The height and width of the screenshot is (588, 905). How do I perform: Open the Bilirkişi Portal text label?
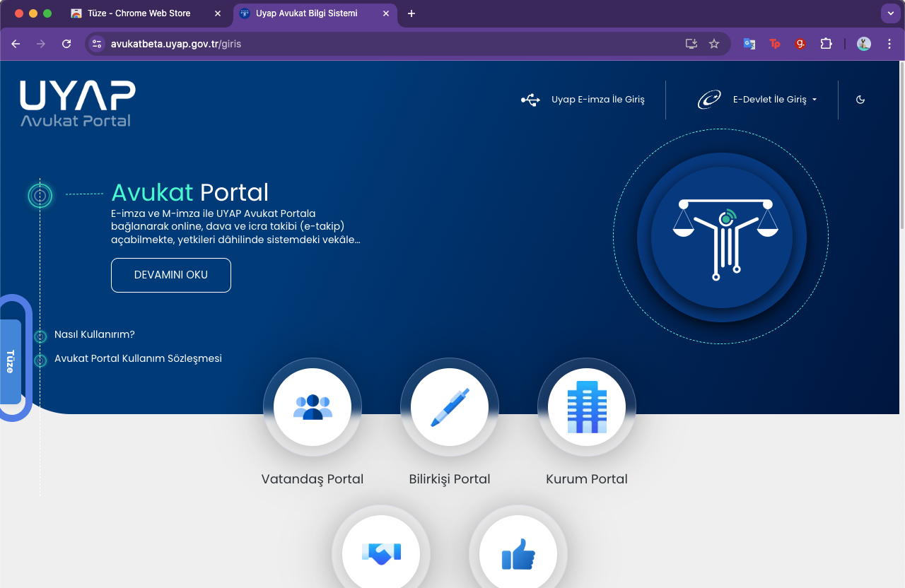[x=450, y=479]
